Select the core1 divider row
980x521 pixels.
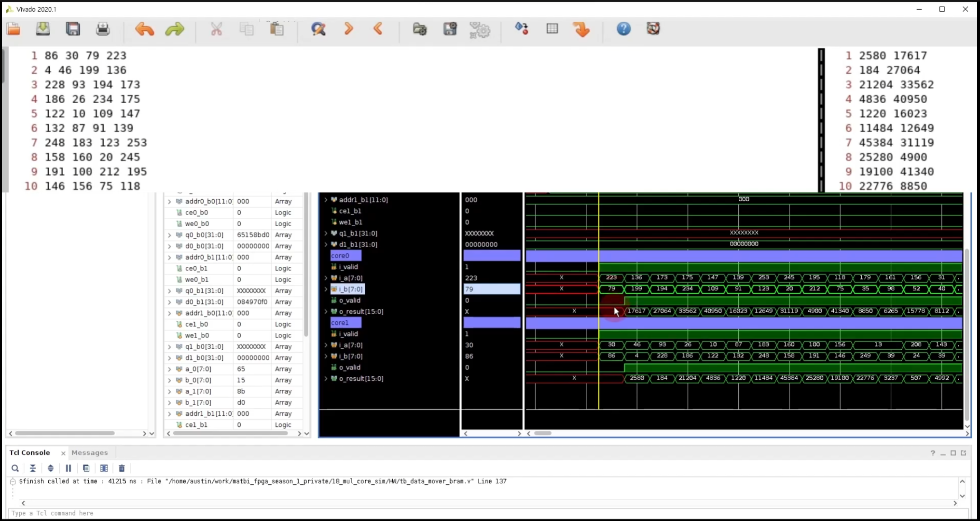click(345, 323)
